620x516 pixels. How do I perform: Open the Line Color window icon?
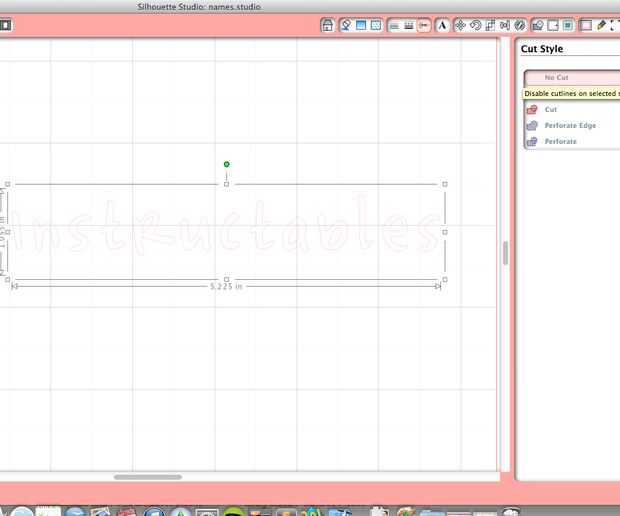pos(394,26)
